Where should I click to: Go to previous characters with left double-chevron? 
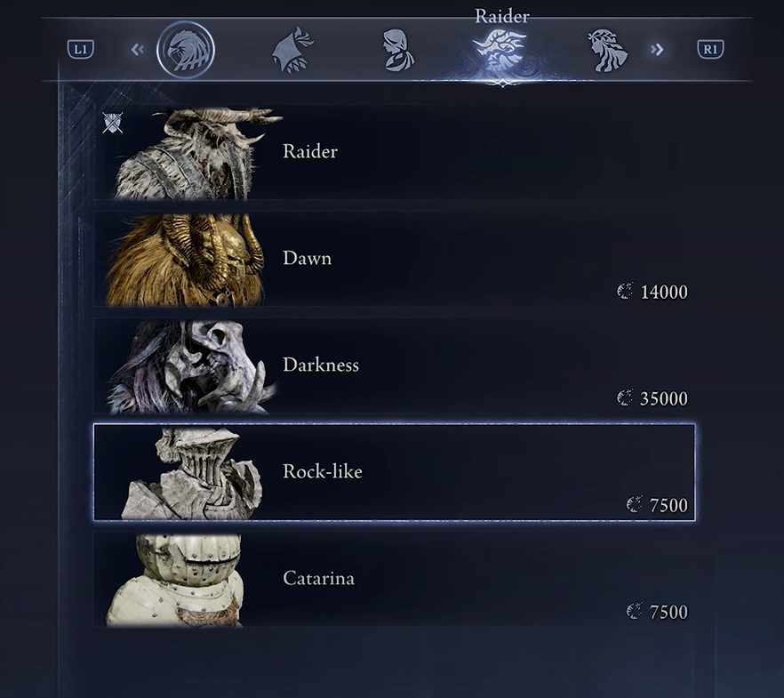click(138, 49)
